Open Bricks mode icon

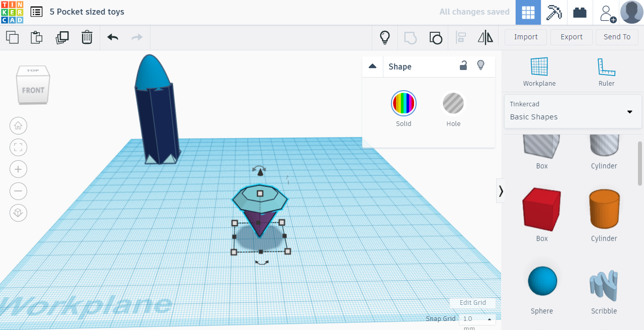tap(580, 13)
